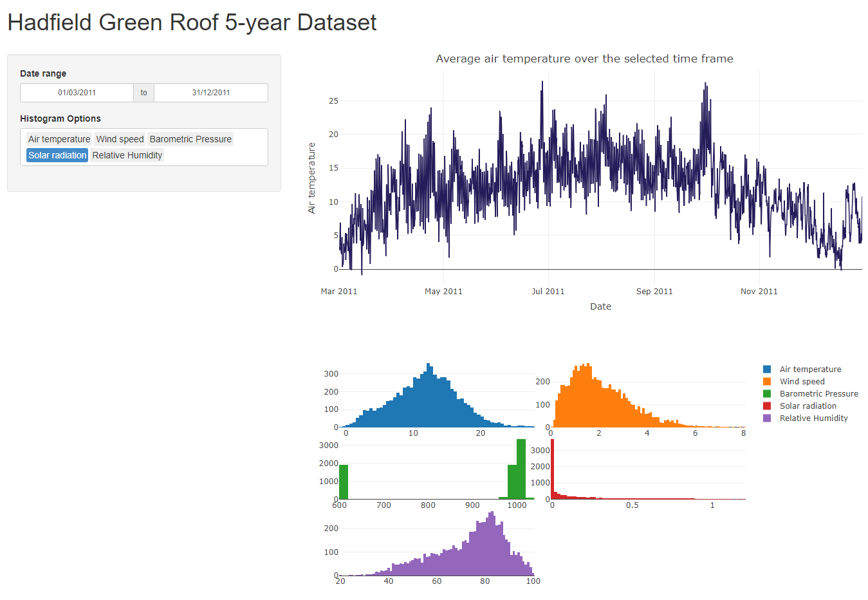Click the Hadfield Green Roof 5-year Dataset heading
The height and width of the screenshot is (600, 868).
(192, 23)
